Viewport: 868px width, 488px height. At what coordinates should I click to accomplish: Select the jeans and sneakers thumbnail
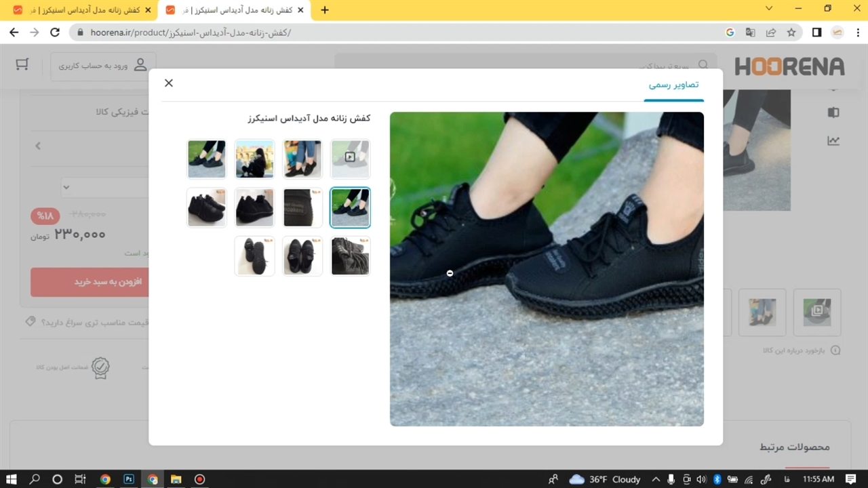302,159
